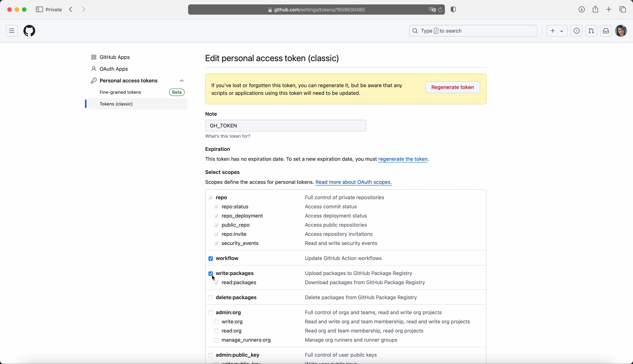Toggle the read:org scope checkbox
This screenshot has width=633, height=364.
point(216,331)
